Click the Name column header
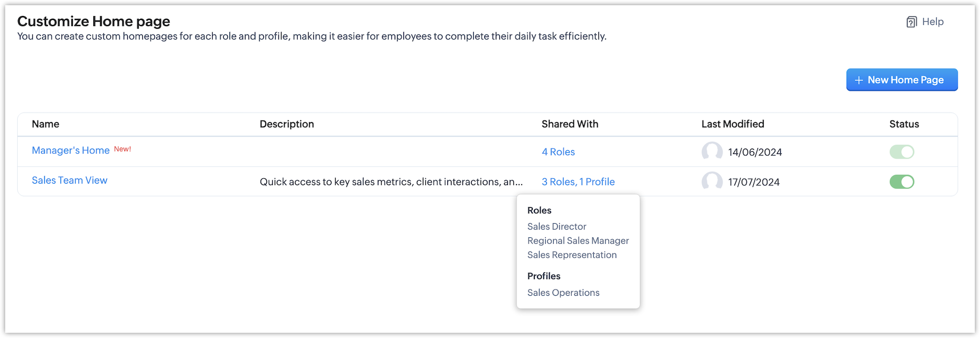Viewport: 980px width, 338px height. (x=45, y=124)
